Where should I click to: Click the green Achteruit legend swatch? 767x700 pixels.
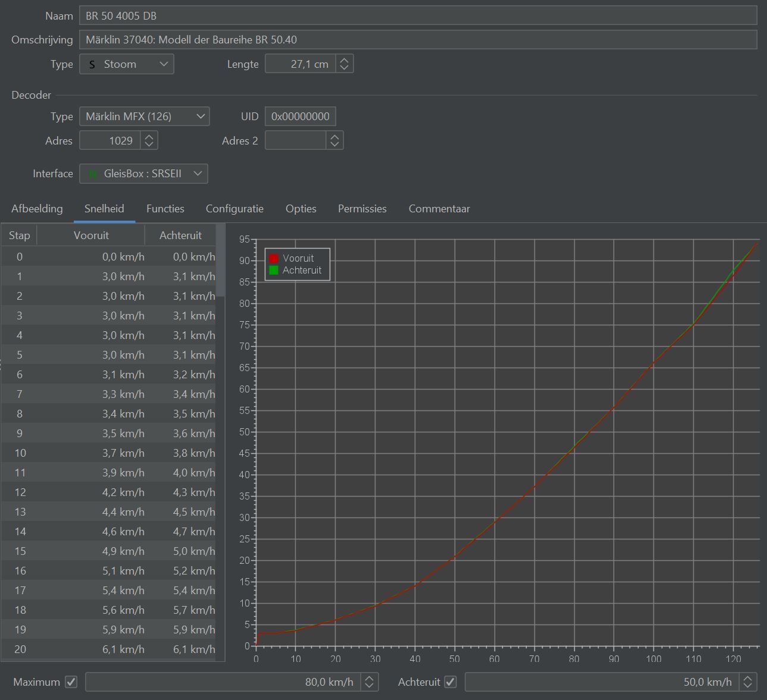274,270
